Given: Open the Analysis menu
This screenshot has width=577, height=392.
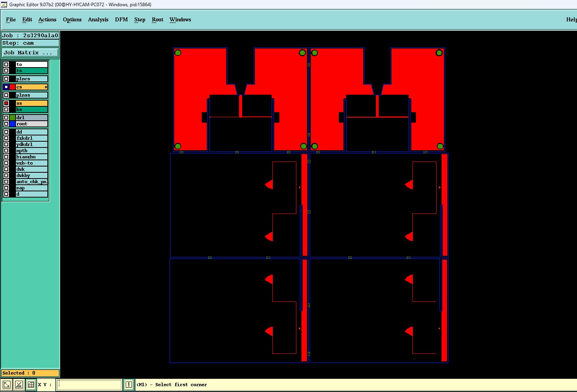Looking at the screenshot, I should [98, 19].
